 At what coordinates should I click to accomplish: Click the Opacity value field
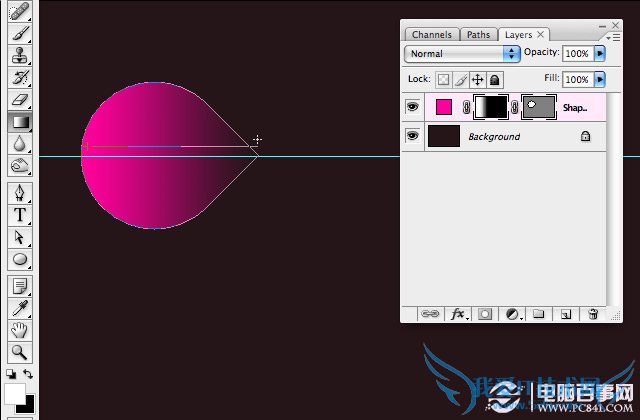tap(578, 53)
